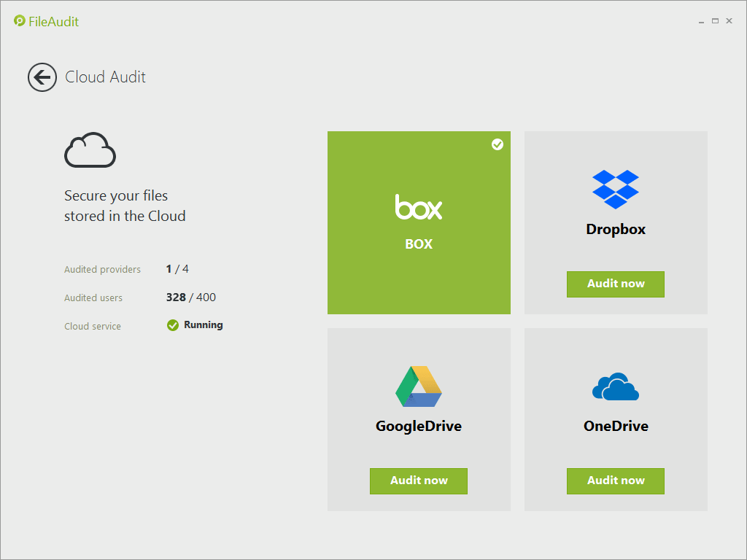Click the large cloud outline icon
The image size is (747, 560).
click(90, 151)
